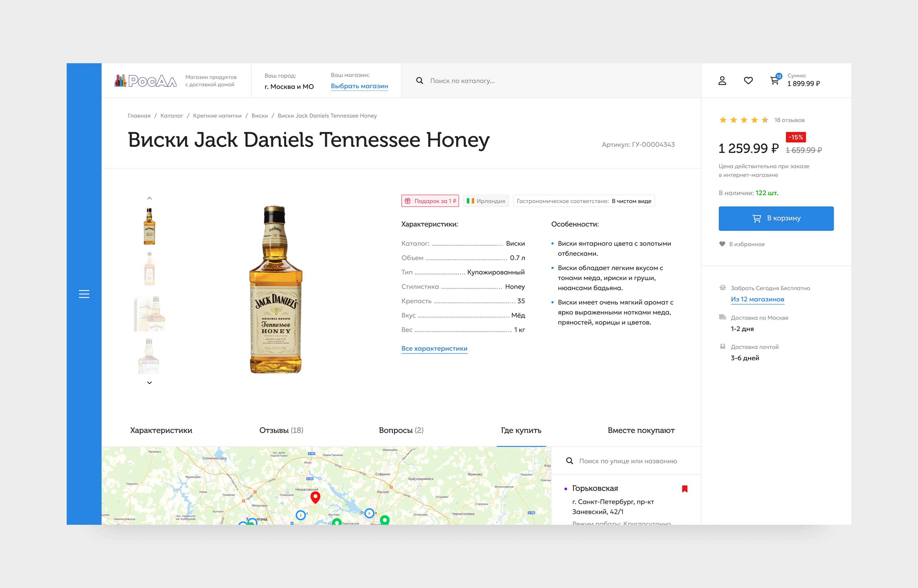918x588 pixels.
Task: Click the Из 12 магазинов link
Action: click(x=757, y=299)
